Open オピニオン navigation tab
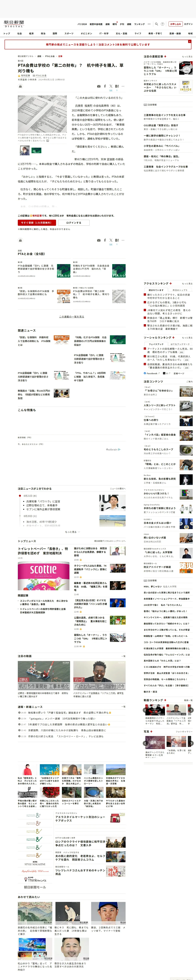 click(x=86, y=33)
